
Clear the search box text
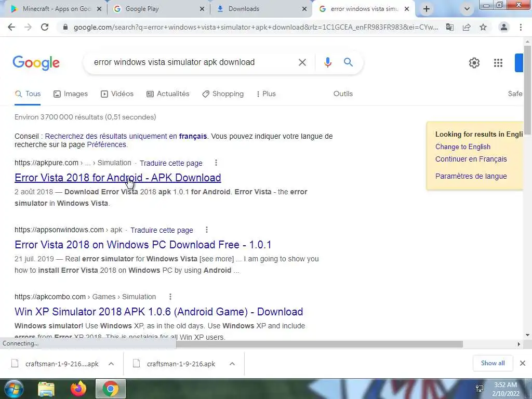pos(302,62)
